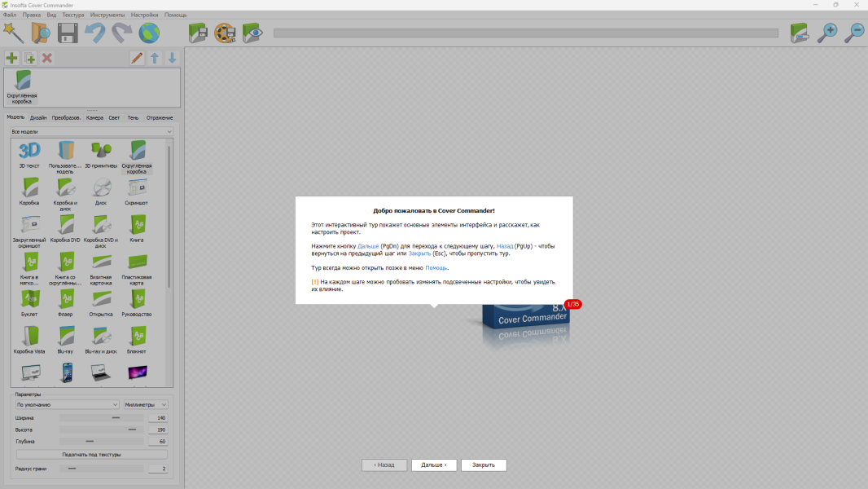Select the Буклет model
This screenshot has height=489, width=868.
point(29,303)
